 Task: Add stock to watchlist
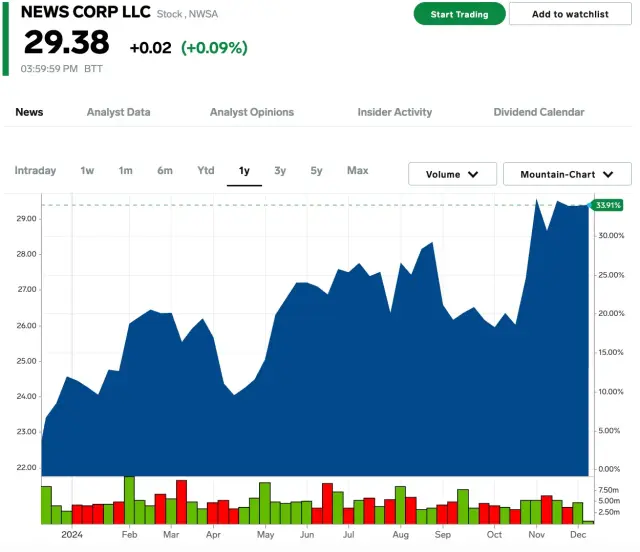coord(570,14)
